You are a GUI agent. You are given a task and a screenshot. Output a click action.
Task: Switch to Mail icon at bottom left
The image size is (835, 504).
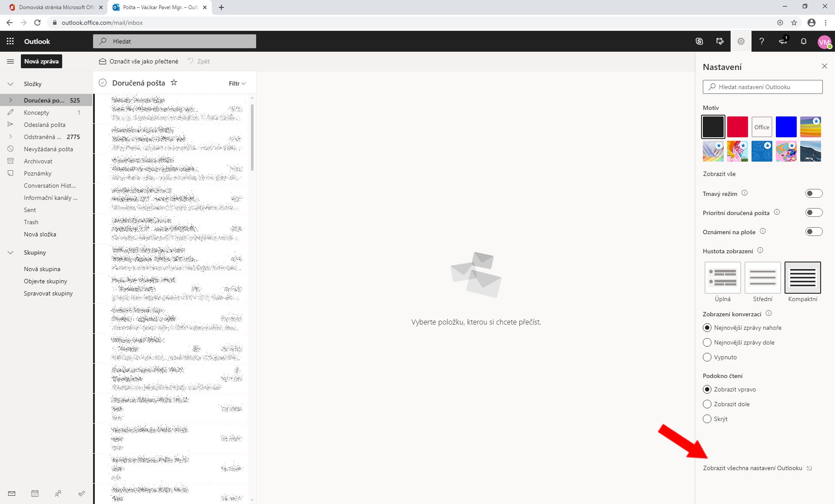(12, 493)
